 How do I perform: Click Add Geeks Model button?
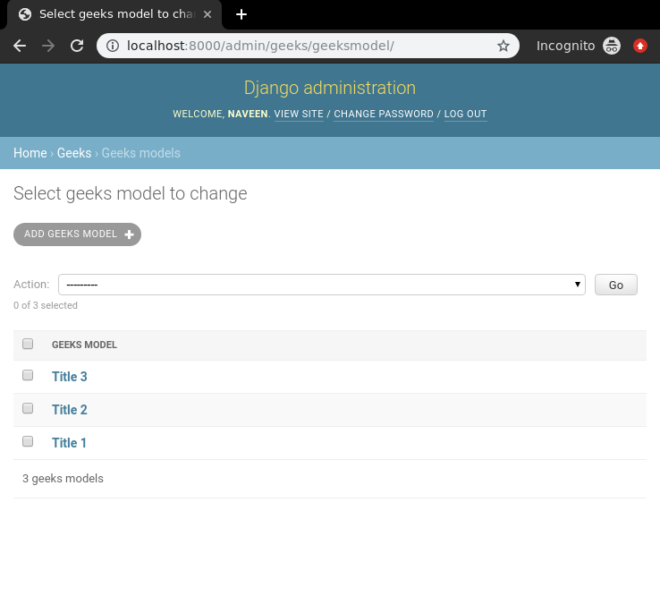(x=77, y=234)
